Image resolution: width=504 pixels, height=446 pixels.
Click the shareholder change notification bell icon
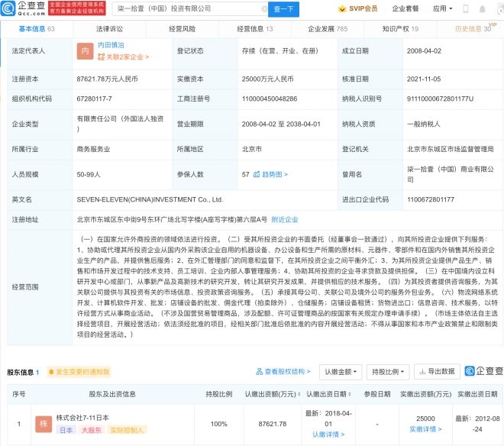(x=53, y=372)
